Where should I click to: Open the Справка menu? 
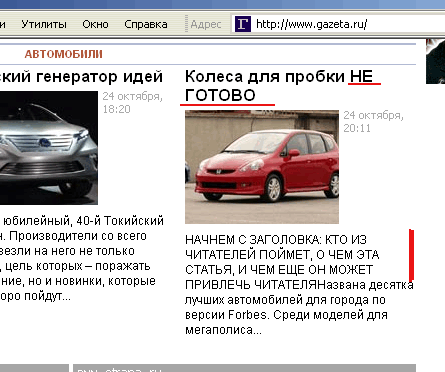point(146,24)
